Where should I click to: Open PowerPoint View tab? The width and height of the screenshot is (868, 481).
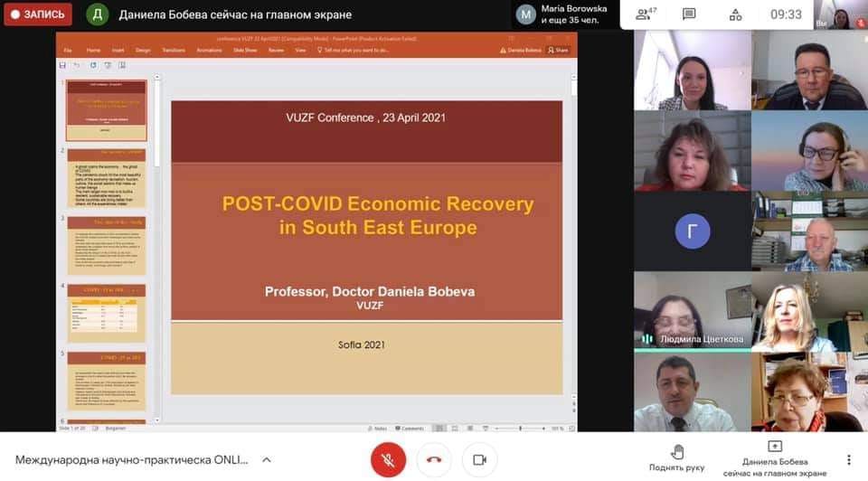[x=300, y=50]
